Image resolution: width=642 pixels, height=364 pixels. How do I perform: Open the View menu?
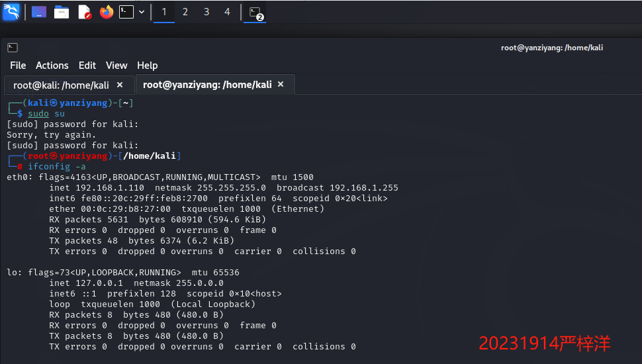[116, 66]
